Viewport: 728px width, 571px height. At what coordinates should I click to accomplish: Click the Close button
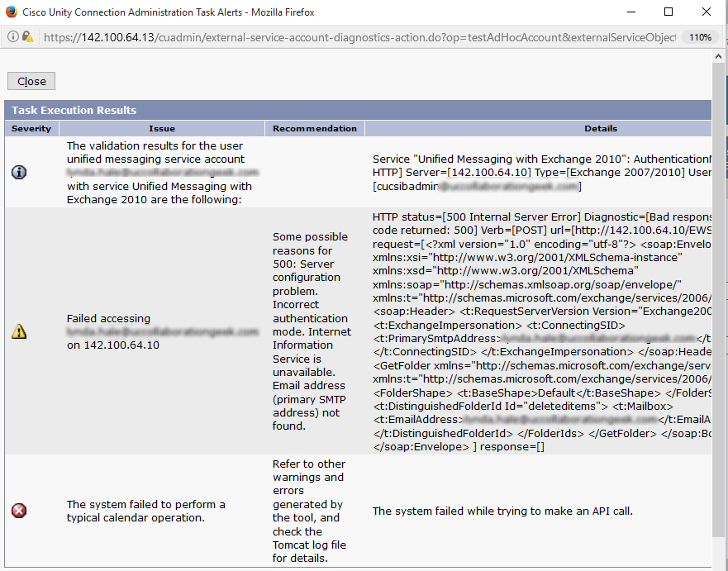pyautogui.click(x=31, y=81)
